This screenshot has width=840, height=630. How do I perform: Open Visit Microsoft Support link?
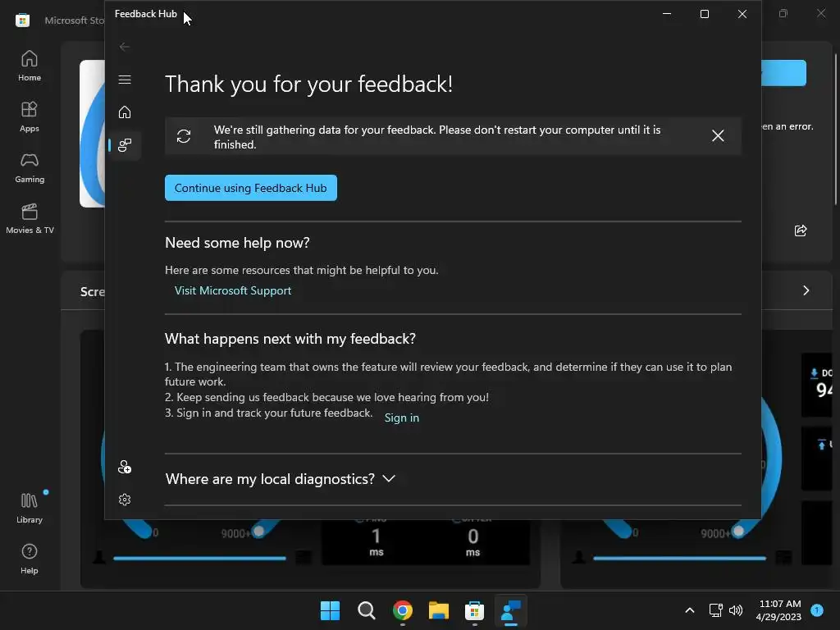233,290
